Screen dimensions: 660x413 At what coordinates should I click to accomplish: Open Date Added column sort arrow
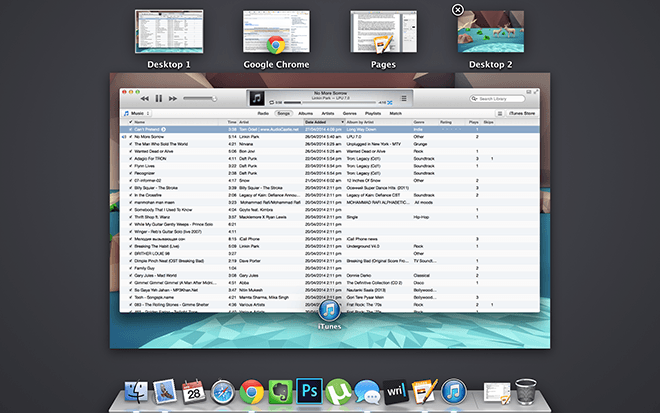342,122
